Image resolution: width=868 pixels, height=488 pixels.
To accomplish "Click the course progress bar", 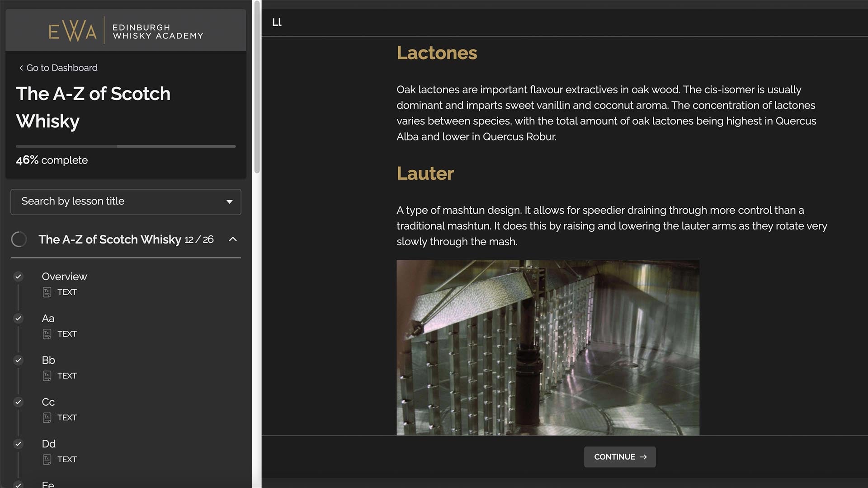I will click(x=126, y=146).
